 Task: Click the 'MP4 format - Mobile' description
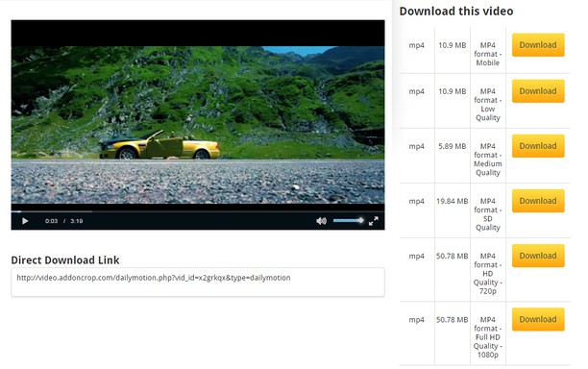coord(487,54)
